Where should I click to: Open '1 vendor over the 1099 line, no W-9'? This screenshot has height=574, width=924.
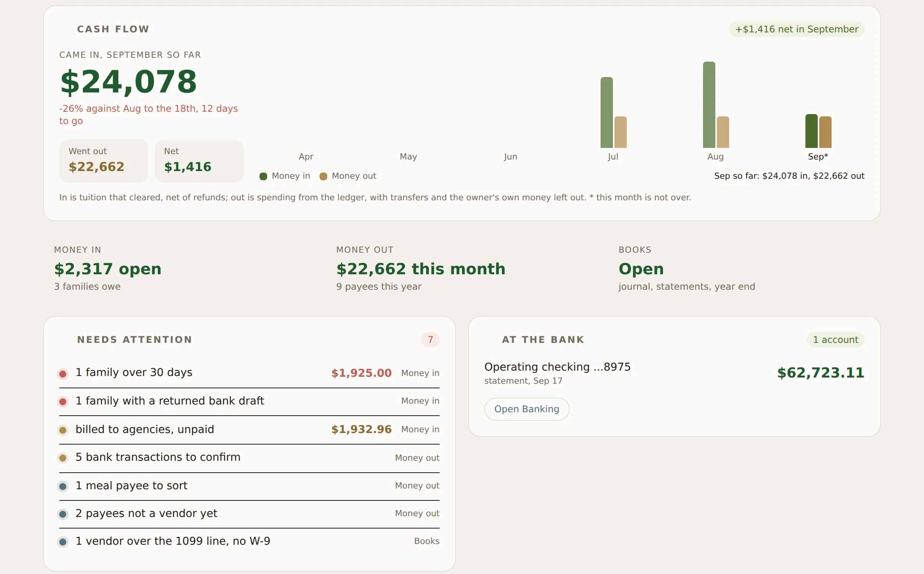click(249, 541)
